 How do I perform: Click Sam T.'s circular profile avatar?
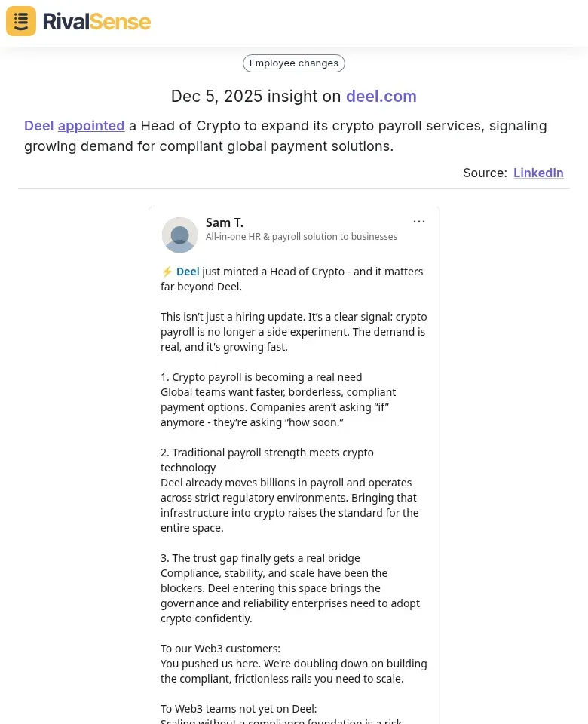pos(179,235)
